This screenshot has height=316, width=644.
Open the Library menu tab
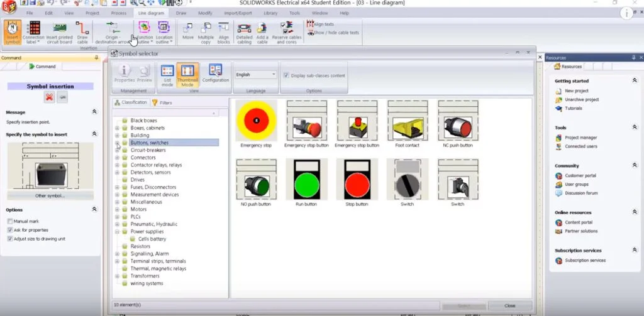tap(270, 13)
